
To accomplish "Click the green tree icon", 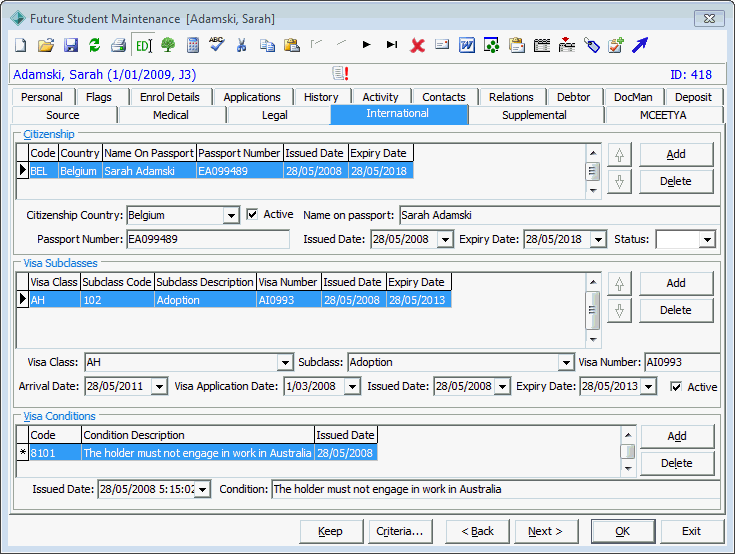I will point(168,45).
